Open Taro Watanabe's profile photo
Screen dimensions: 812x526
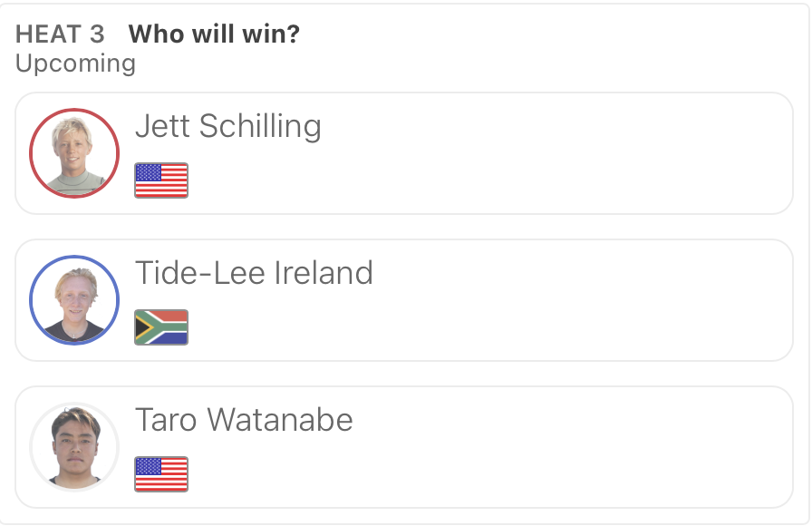pos(74,447)
